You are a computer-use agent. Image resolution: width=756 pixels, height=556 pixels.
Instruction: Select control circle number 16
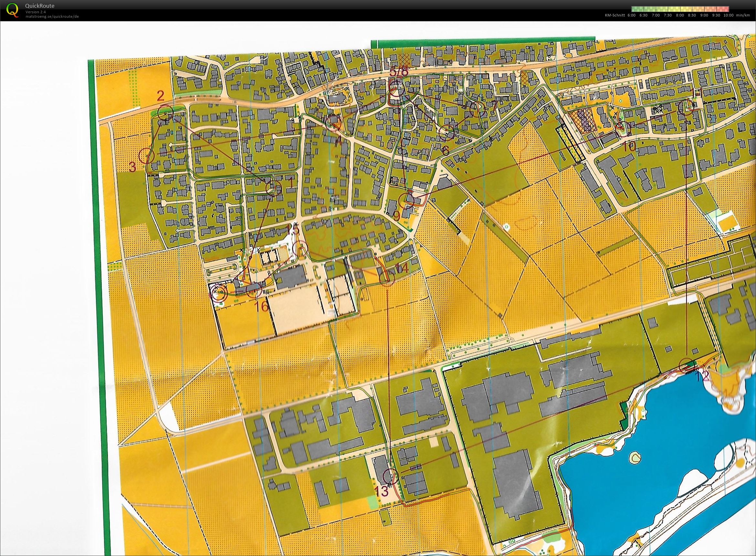click(x=254, y=291)
